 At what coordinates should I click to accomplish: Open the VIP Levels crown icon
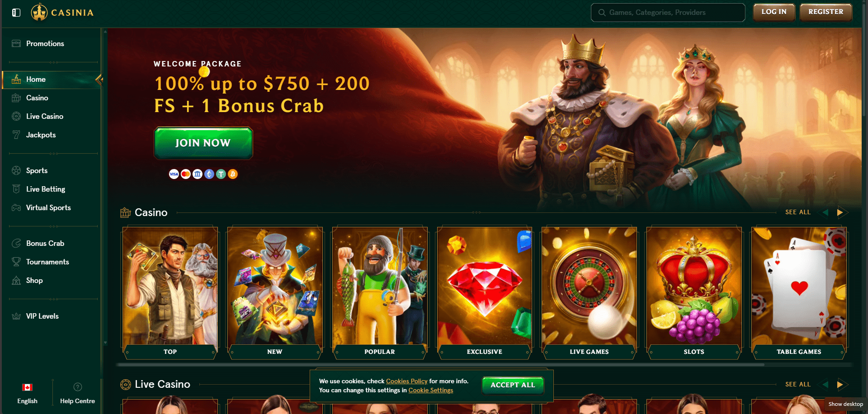point(16,316)
